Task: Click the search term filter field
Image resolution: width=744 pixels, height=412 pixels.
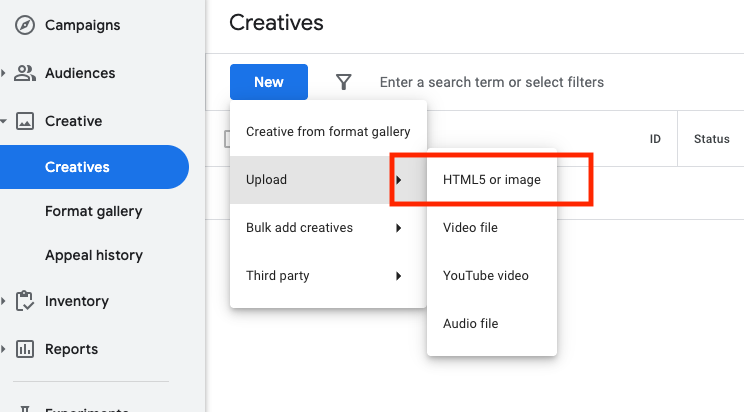Action: [520, 82]
